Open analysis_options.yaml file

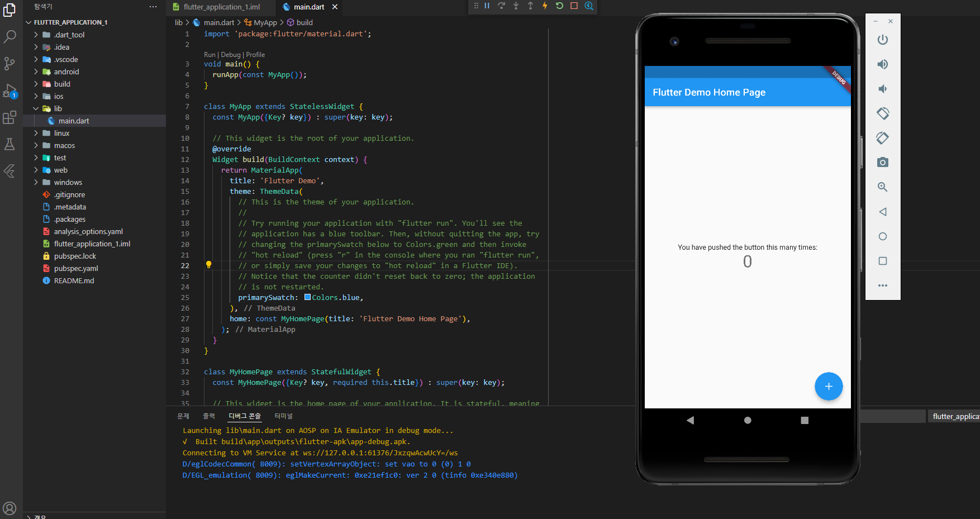pos(94,231)
